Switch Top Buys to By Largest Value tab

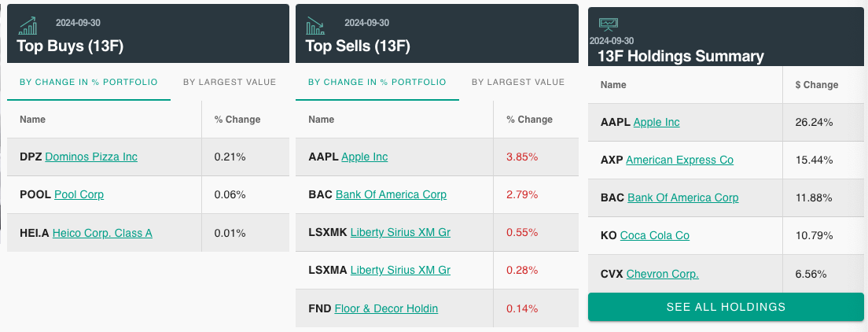coord(230,82)
